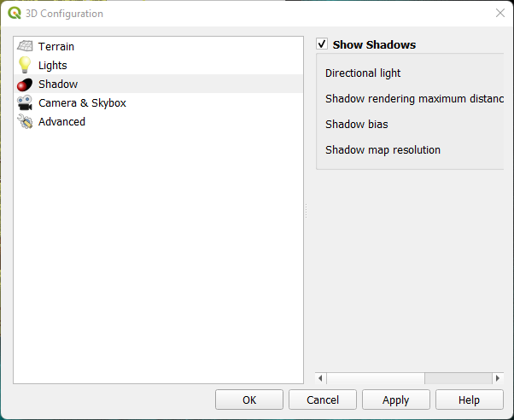Screen dimensions: 514x420
Task: Click the Directional light label
Action: point(363,73)
